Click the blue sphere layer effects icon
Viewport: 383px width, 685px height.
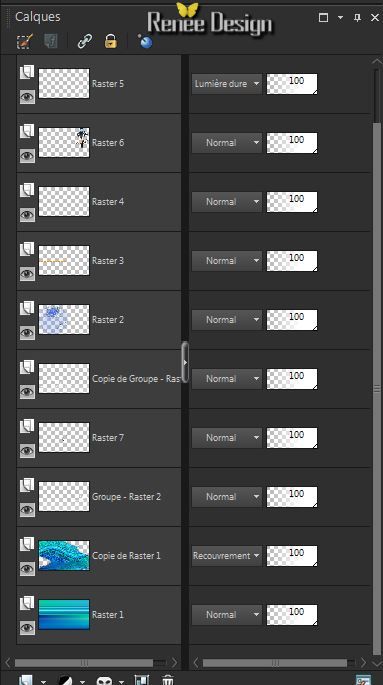(x=145, y=42)
